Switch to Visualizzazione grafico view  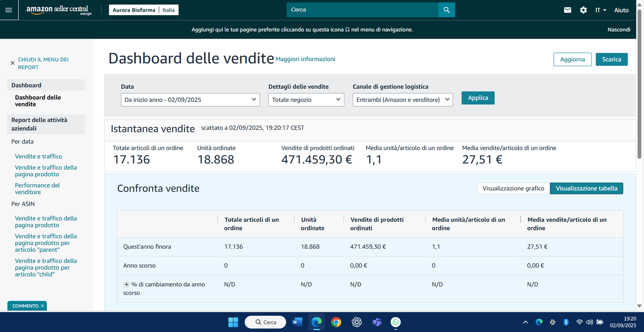[513, 188]
